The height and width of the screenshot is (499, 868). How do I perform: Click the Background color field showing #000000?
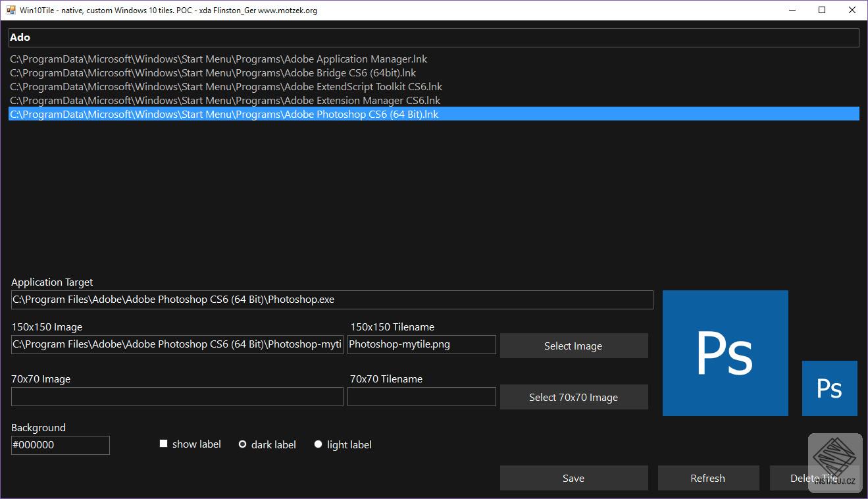[60, 445]
